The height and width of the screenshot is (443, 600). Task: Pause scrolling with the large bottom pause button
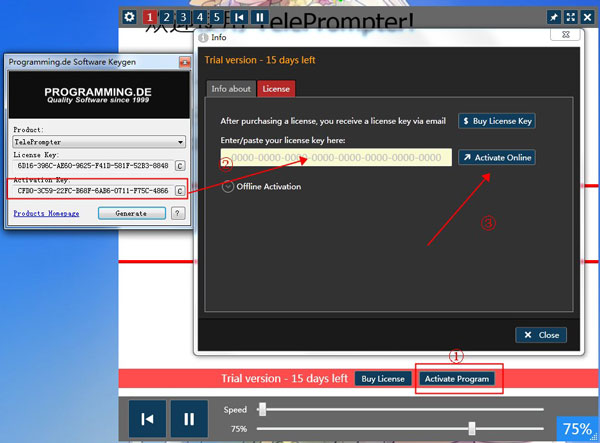point(188,418)
